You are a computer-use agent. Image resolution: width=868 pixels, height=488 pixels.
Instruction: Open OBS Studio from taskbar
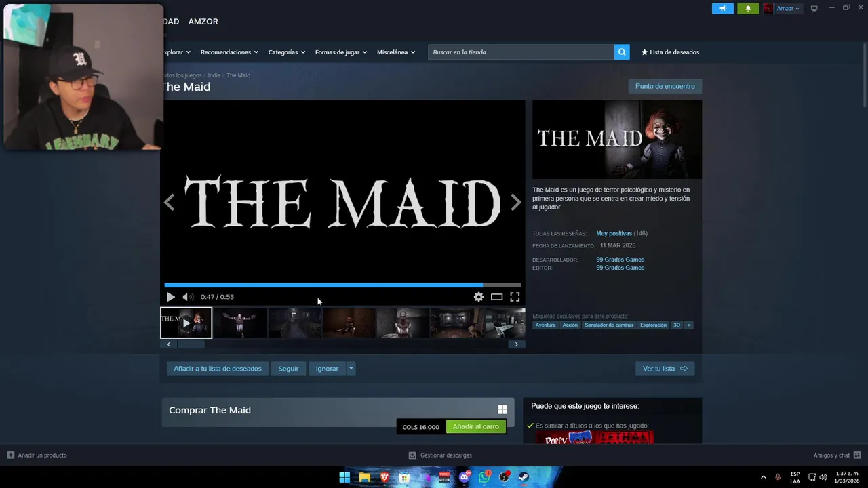coord(505,477)
